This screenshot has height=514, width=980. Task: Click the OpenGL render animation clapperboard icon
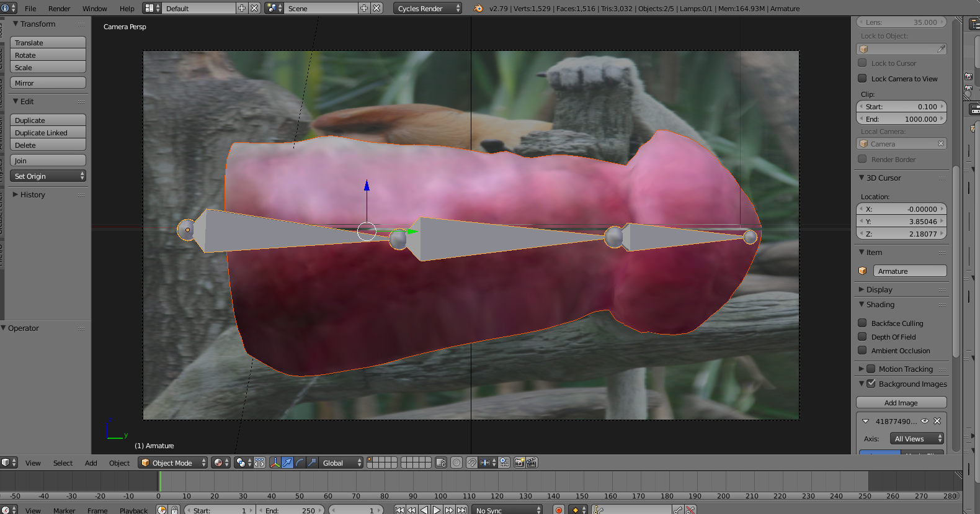tap(532, 462)
